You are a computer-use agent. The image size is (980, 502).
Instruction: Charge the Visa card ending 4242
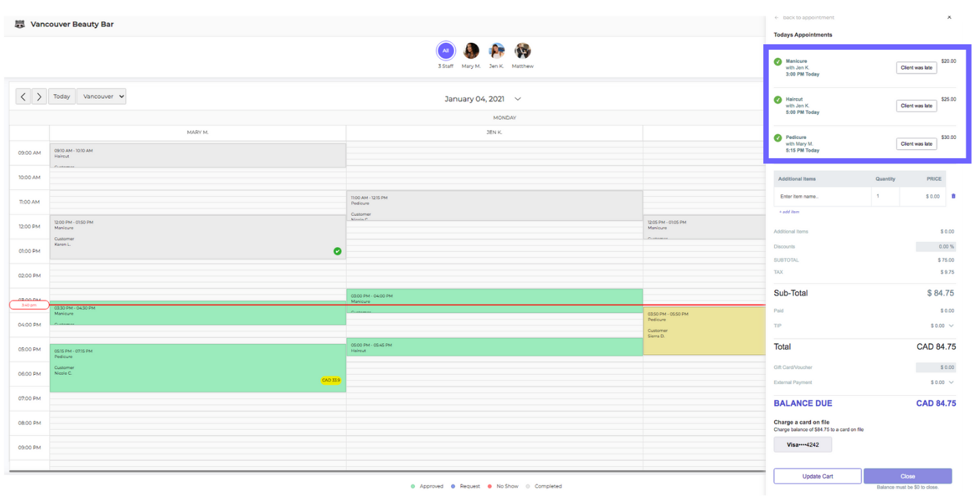pos(802,445)
